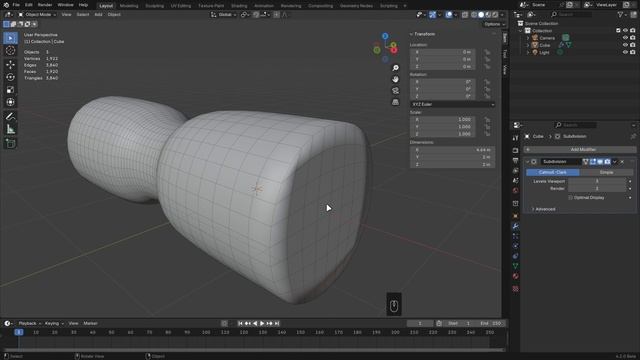Toggle modifier show in render camera button
This screenshot has height=360, width=640.
pyautogui.click(x=607, y=162)
